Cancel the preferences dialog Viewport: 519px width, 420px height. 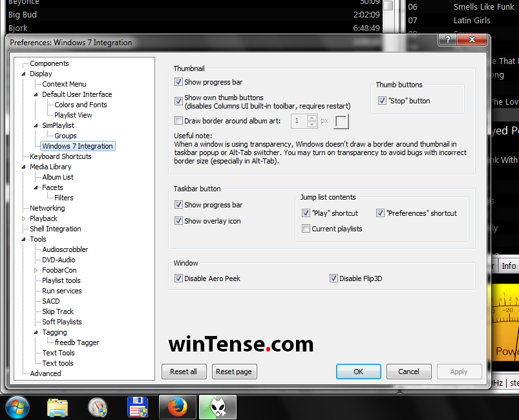(408, 372)
